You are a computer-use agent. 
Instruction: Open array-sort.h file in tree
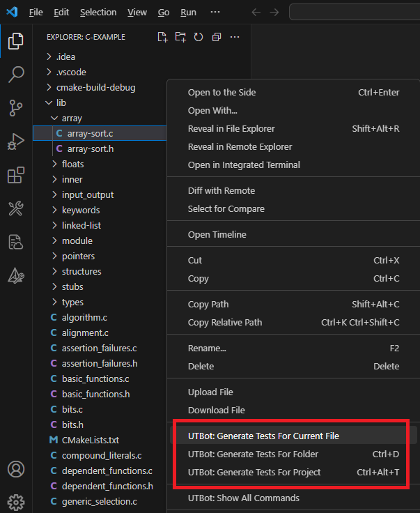[x=91, y=148]
